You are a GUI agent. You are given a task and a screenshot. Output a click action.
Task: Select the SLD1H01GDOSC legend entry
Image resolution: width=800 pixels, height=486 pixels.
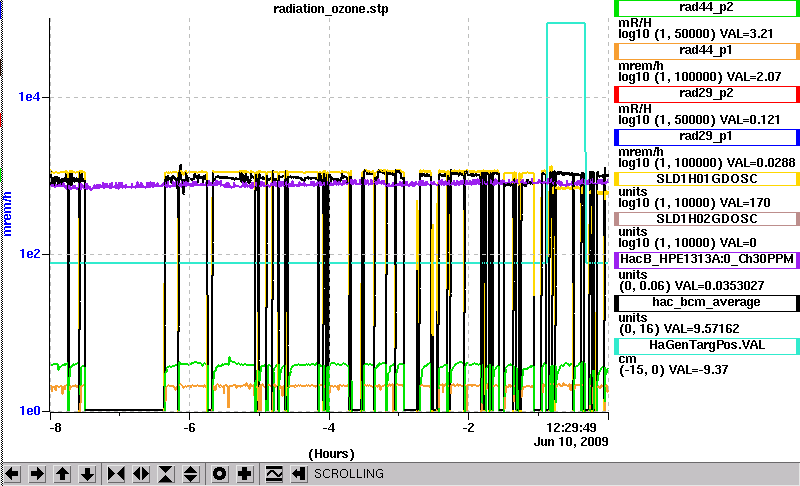tap(707, 179)
